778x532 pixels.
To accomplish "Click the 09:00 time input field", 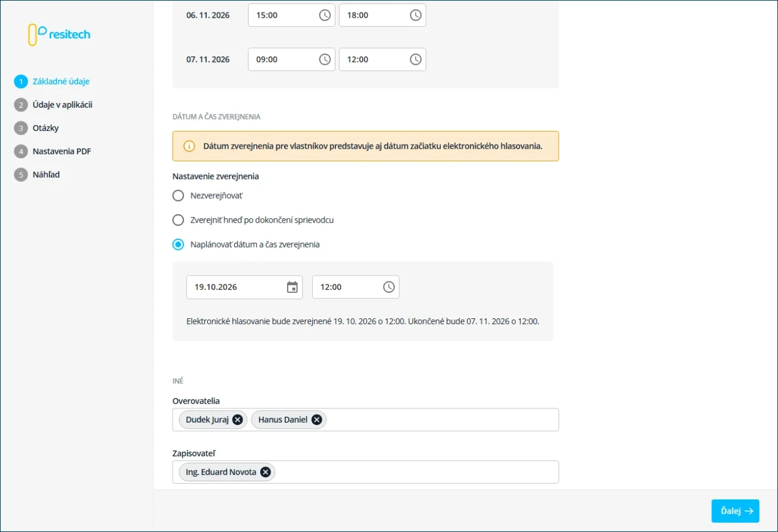I will tap(292, 59).
